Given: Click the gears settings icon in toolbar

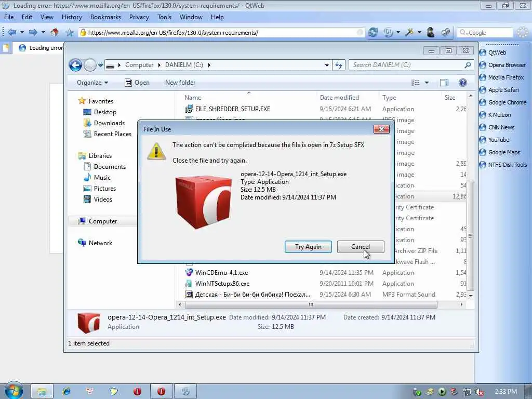Looking at the screenshot, I should [x=445, y=32].
